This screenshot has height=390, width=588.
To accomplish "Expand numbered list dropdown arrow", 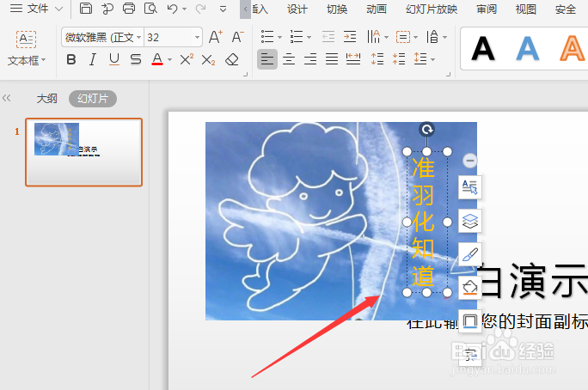I will 309,38.
